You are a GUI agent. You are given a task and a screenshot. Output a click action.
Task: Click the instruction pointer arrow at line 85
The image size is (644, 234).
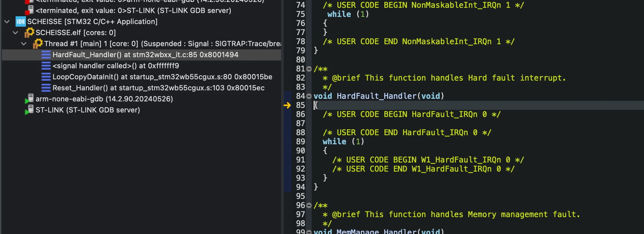[287, 105]
